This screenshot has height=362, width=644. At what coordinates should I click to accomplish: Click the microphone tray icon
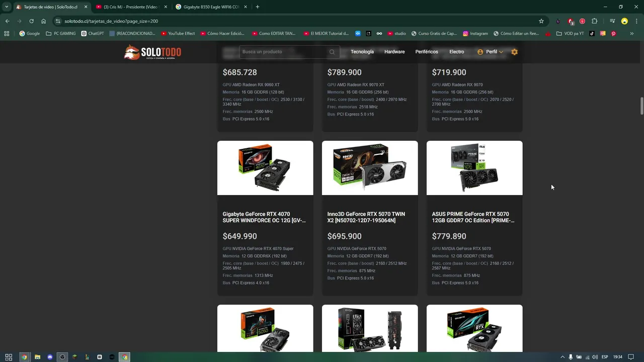pyautogui.click(x=571, y=357)
